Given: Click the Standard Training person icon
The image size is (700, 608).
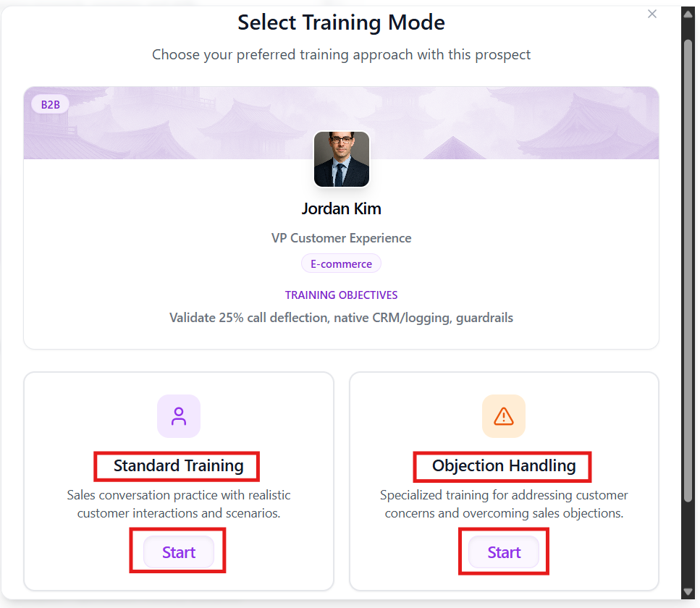Looking at the screenshot, I should tap(179, 416).
